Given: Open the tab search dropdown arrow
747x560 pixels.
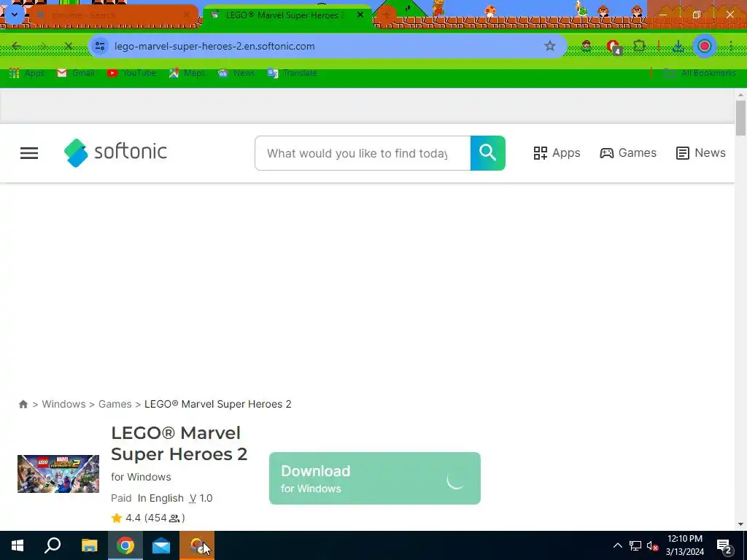Looking at the screenshot, I should (x=15, y=15).
